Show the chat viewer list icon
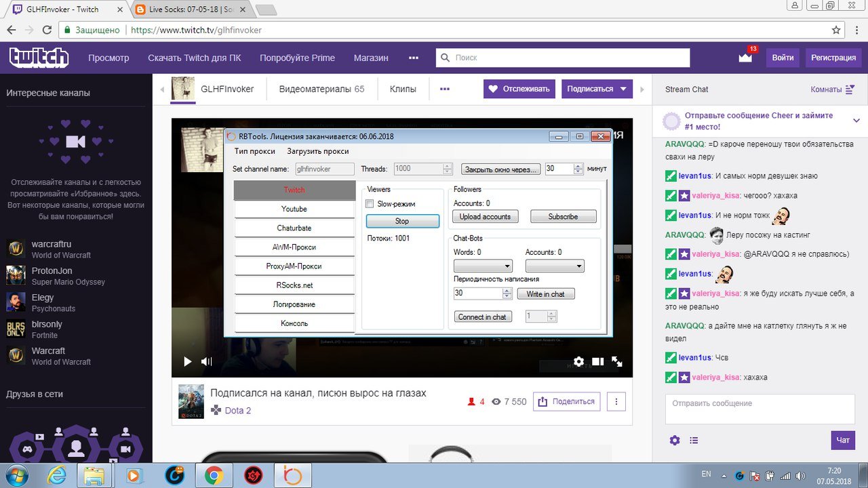868x488 pixels. (694, 441)
